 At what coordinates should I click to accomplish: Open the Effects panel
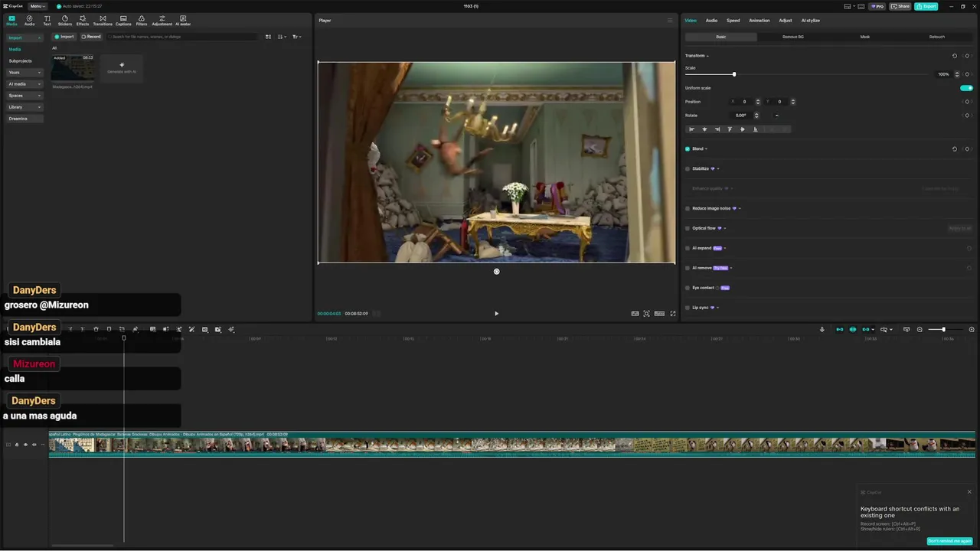(83, 20)
